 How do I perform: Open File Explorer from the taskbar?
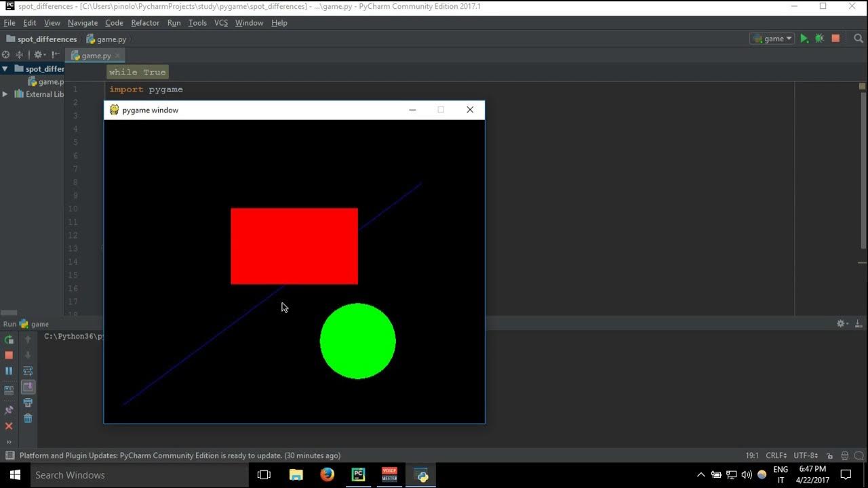coord(296,475)
